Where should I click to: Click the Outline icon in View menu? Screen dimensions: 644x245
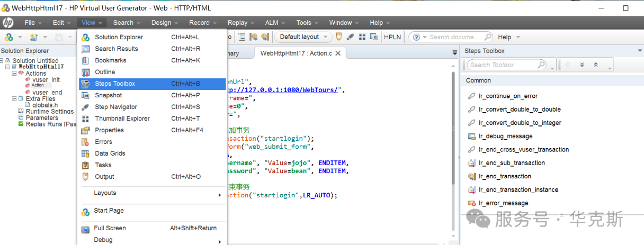pyautogui.click(x=85, y=72)
